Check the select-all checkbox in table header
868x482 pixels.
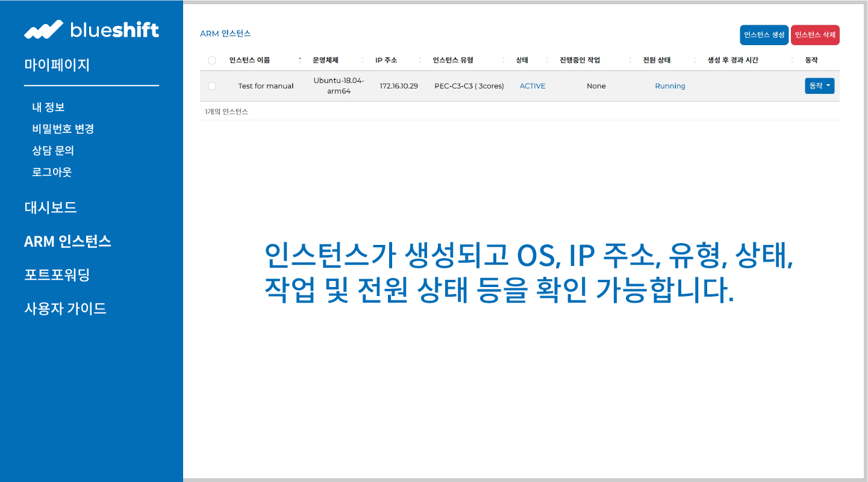tap(212, 60)
